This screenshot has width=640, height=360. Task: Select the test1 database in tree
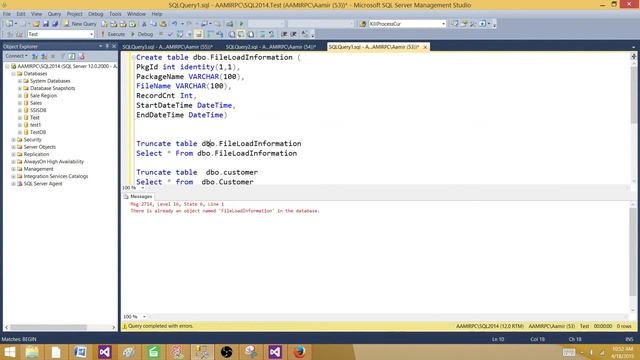[36, 125]
